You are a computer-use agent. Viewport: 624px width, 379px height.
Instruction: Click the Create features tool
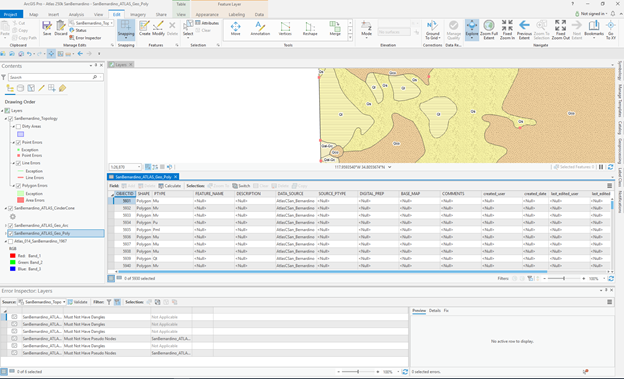(144, 28)
